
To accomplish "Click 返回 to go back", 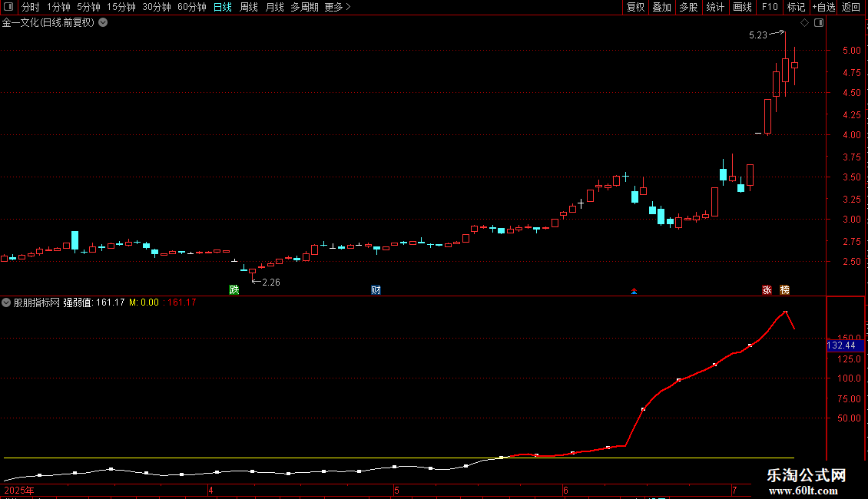I will [851, 7].
